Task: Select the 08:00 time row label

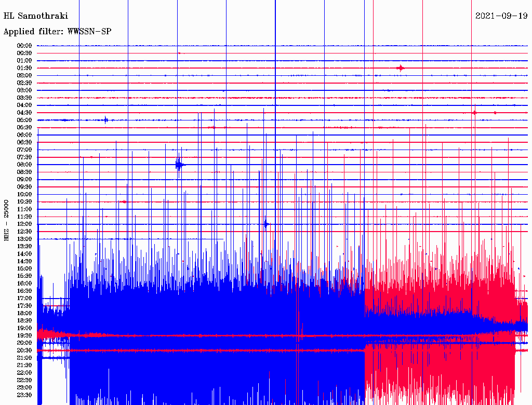Action: pyautogui.click(x=24, y=165)
